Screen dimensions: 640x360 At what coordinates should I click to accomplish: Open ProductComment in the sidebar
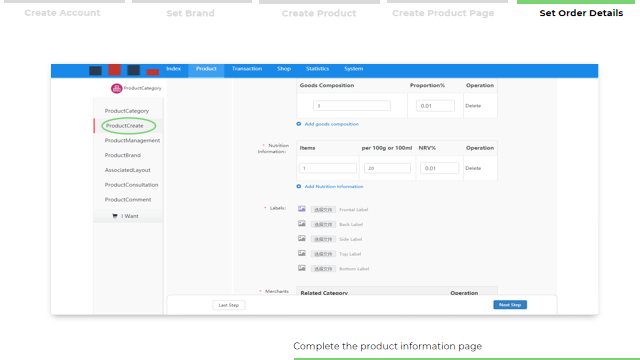pos(128,200)
